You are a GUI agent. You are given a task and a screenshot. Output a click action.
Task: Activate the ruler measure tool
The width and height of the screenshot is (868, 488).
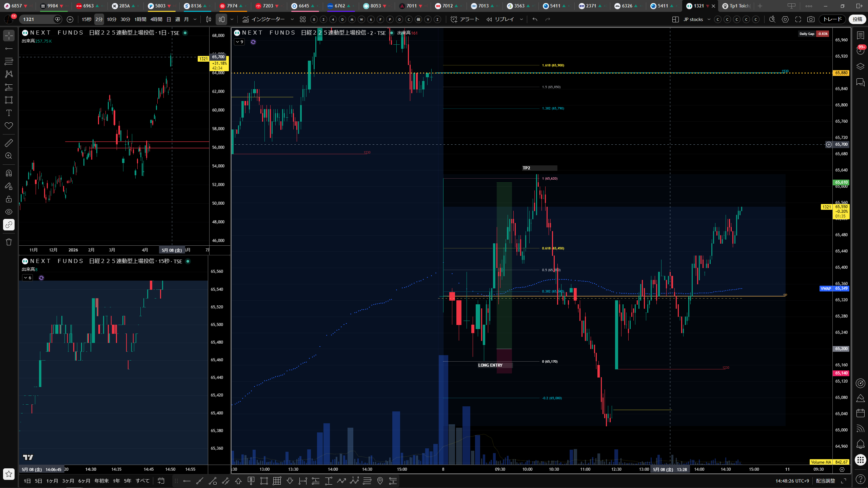pyautogui.click(x=9, y=143)
